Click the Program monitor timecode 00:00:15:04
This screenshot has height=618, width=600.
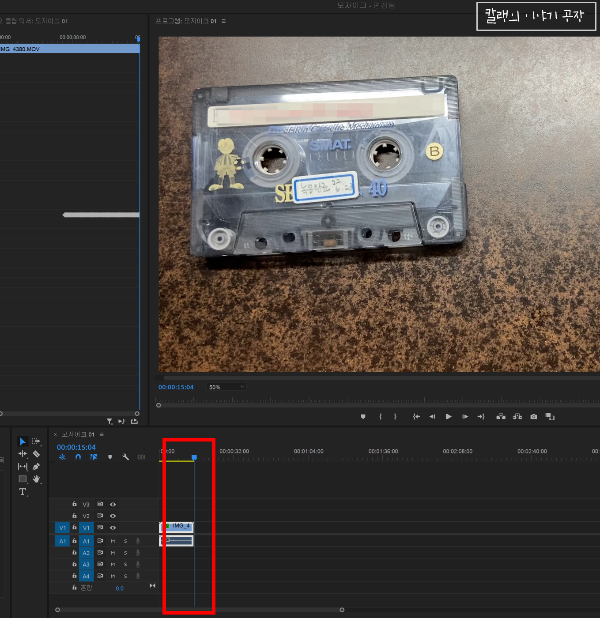click(176, 387)
